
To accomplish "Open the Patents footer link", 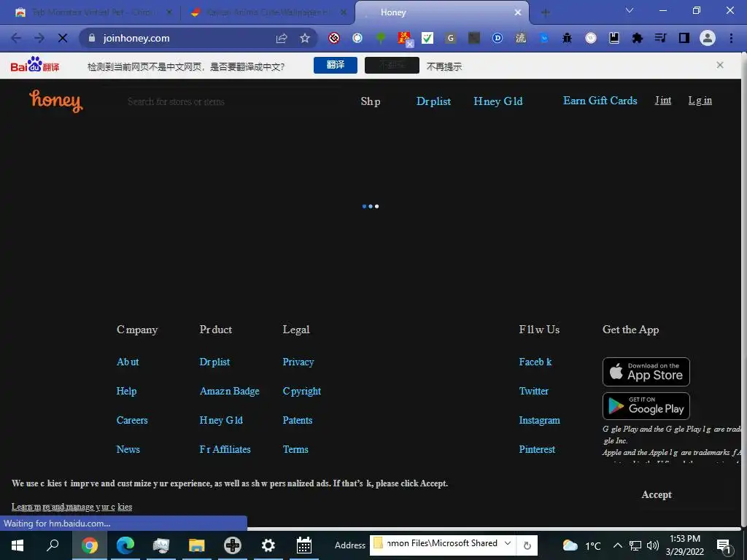I will [x=298, y=420].
